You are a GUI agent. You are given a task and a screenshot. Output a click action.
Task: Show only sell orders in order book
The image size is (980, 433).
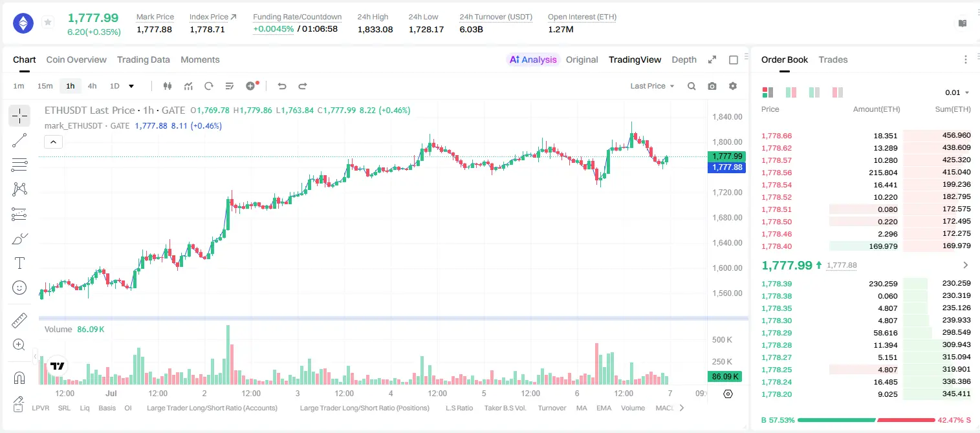pos(838,92)
